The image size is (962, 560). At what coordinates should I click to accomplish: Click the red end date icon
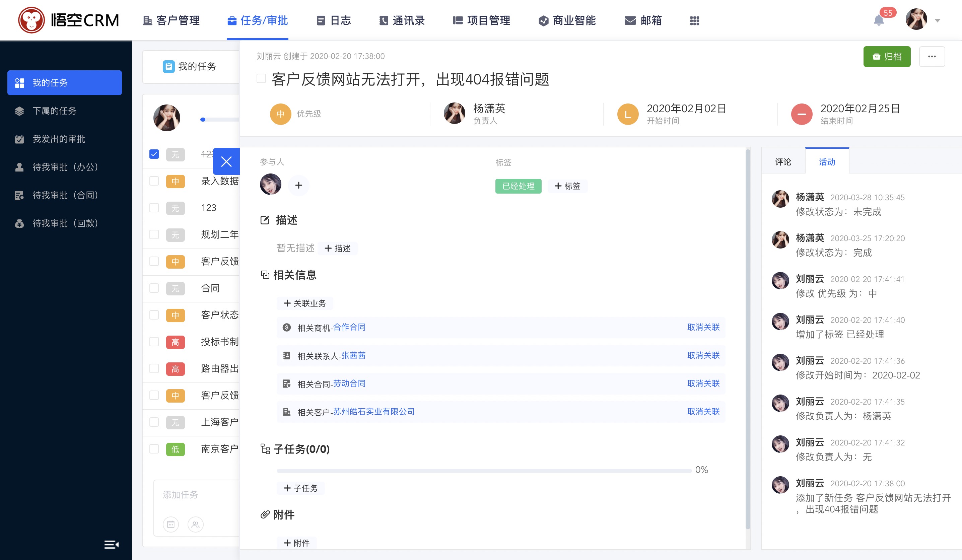(802, 114)
